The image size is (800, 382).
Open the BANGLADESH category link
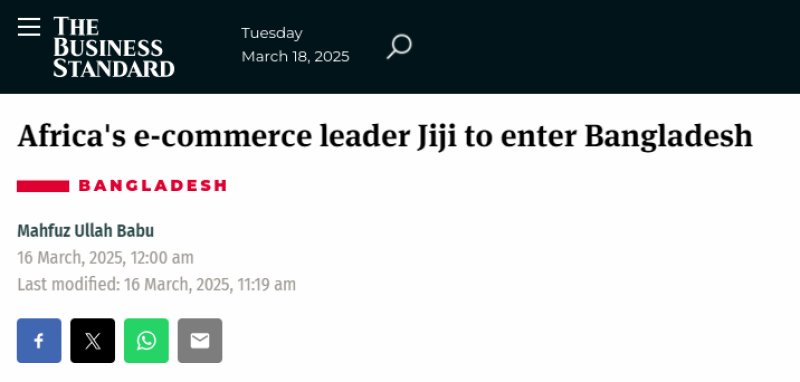point(153,186)
